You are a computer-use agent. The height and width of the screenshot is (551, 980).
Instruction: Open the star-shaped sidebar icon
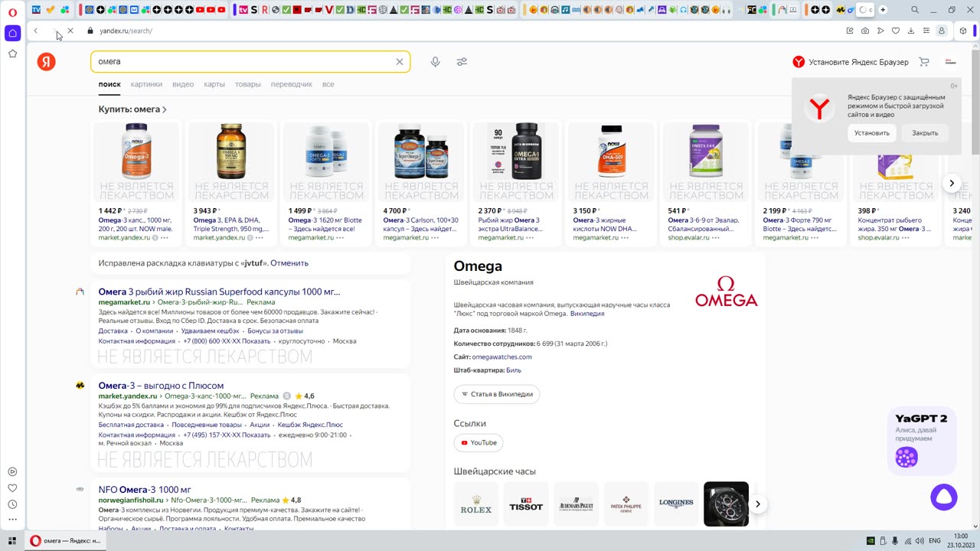point(12,54)
